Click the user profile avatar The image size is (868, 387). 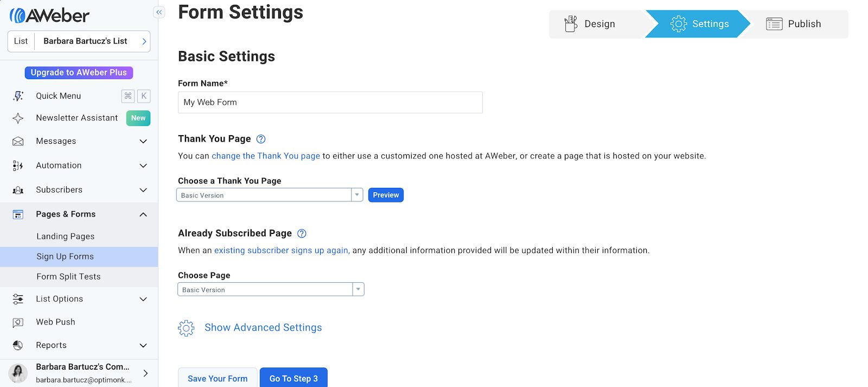click(18, 373)
